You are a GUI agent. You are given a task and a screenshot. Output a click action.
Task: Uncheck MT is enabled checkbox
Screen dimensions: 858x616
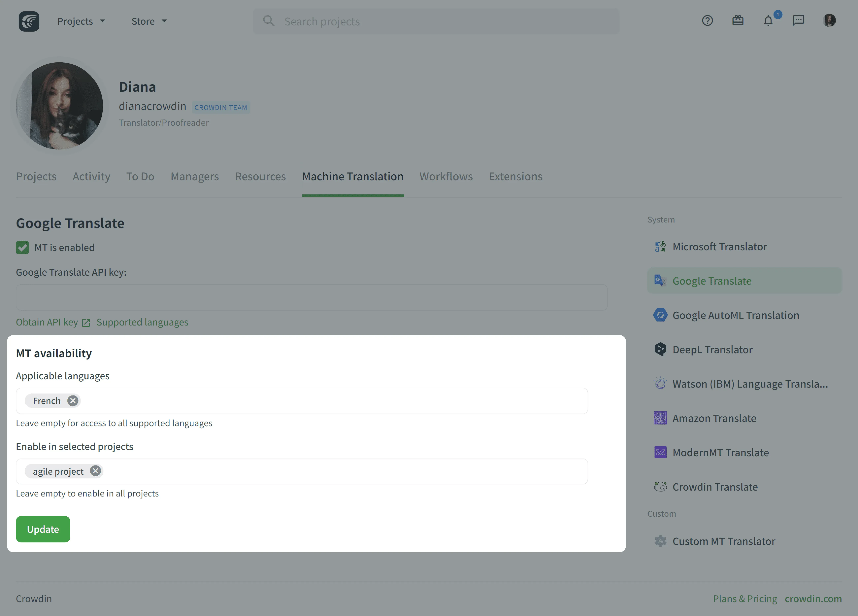point(22,247)
